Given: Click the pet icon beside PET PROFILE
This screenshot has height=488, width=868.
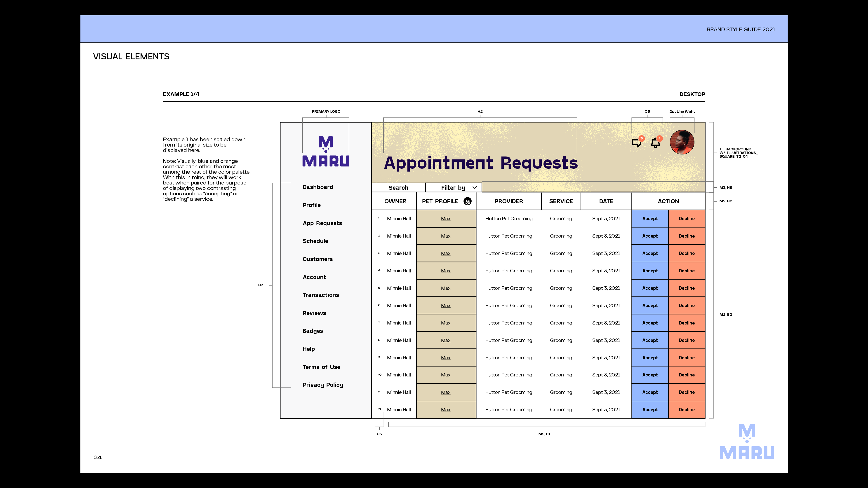Looking at the screenshot, I should tap(467, 201).
